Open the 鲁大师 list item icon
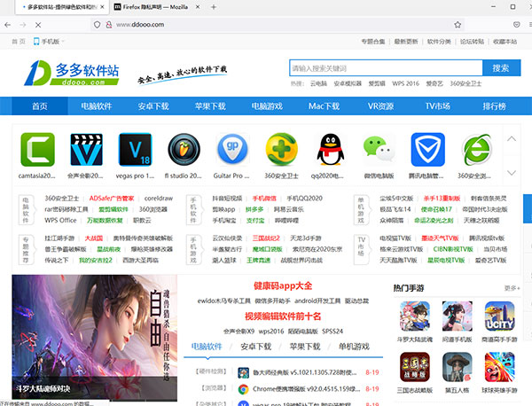 click(x=243, y=373)
